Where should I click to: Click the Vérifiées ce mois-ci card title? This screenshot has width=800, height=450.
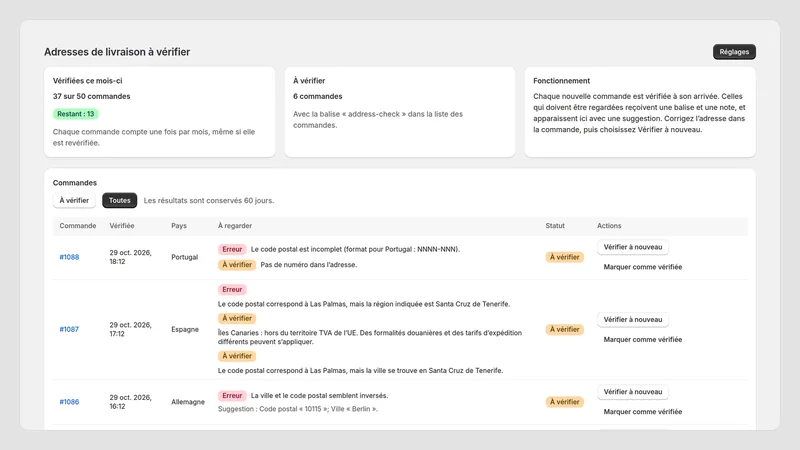coord(87,81)
